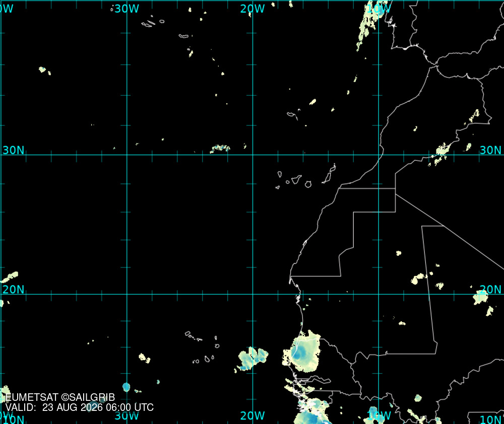
Task: Click the 20N latitude label on left edge
Action: click(13, 290)
